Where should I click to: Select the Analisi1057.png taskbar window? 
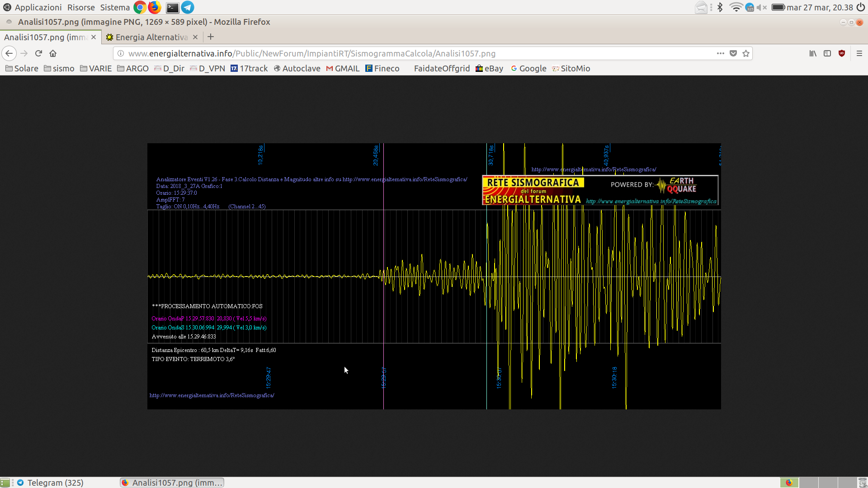[x=172, y=483]
